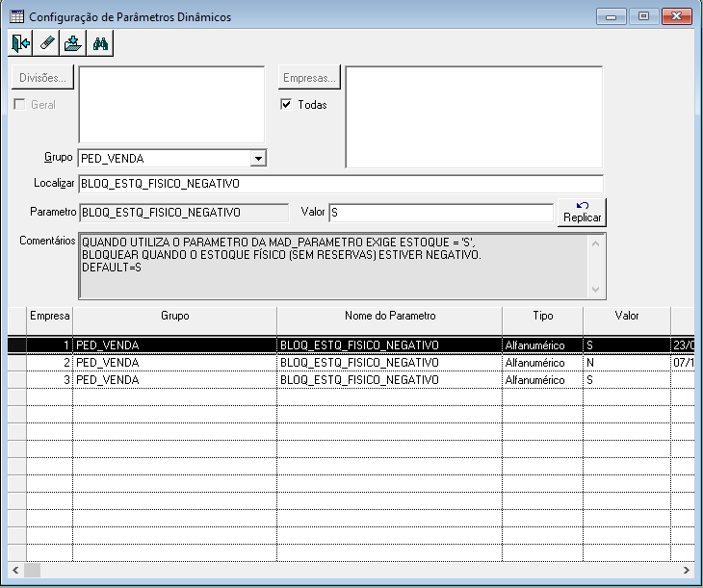Open the Grupo dropdown arrow
Image resolution: width=703 pixels, height=588 pixels.
point(258,158)
